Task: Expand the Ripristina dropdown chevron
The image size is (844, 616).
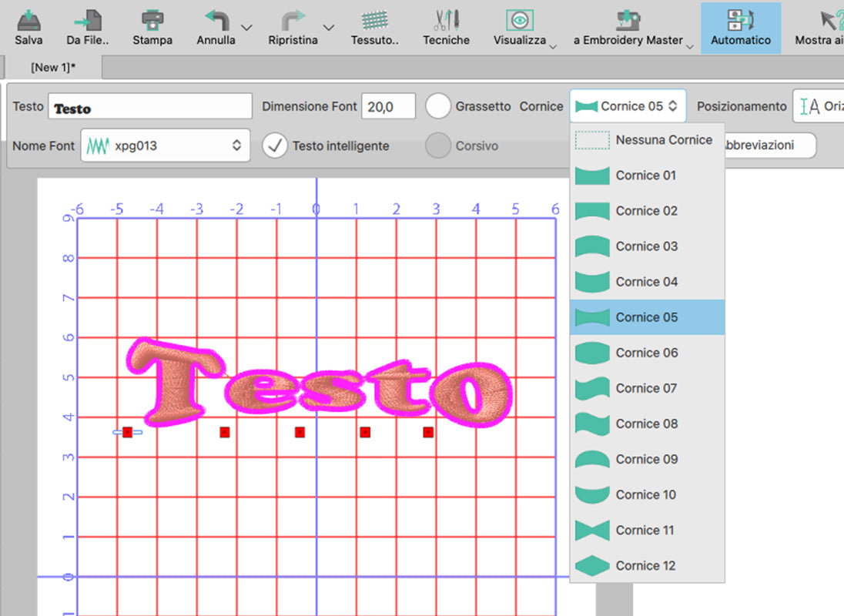Action: click(x=329, y=28)
